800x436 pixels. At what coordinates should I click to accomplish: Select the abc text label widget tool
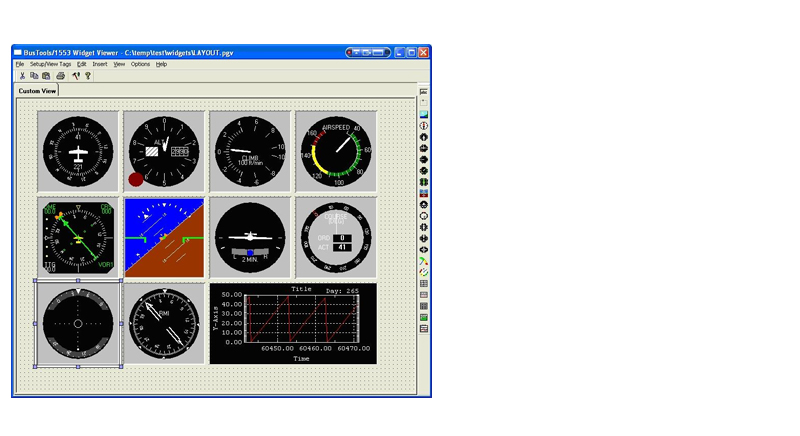pyautogui.click(x=423, y=92)
